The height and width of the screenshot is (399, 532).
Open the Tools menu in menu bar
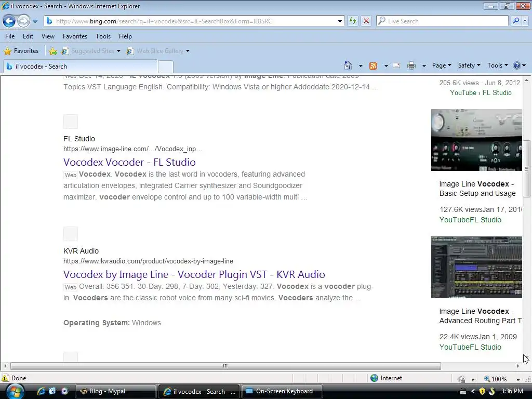pos(103,36)
